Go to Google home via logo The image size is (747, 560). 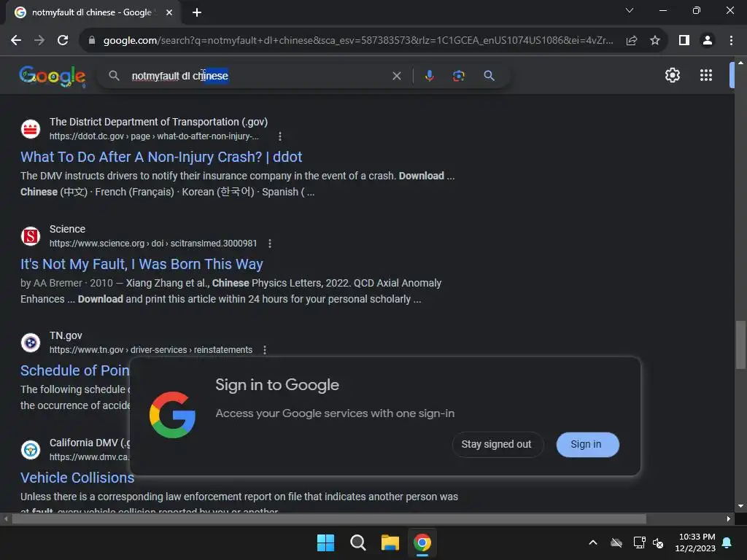(x=53, y=76)
